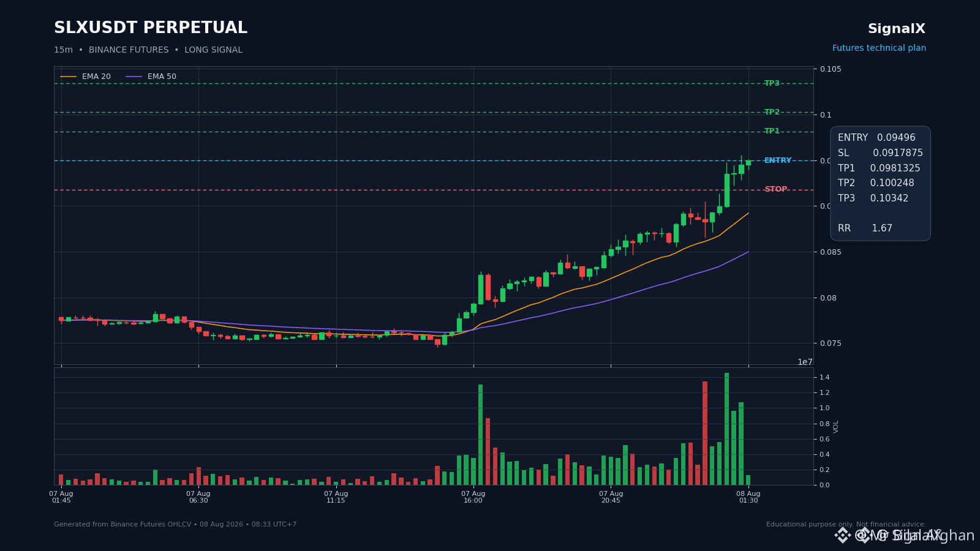Click the EMA 20 legend entry

click(x=86, y=77)
